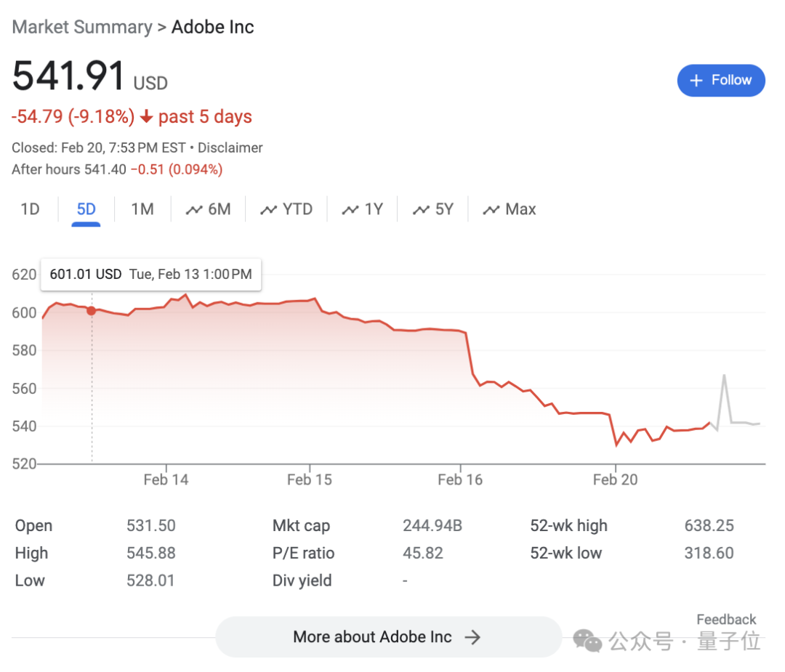Click the Feedback link
Screen dimensions: 785x672
726,620
